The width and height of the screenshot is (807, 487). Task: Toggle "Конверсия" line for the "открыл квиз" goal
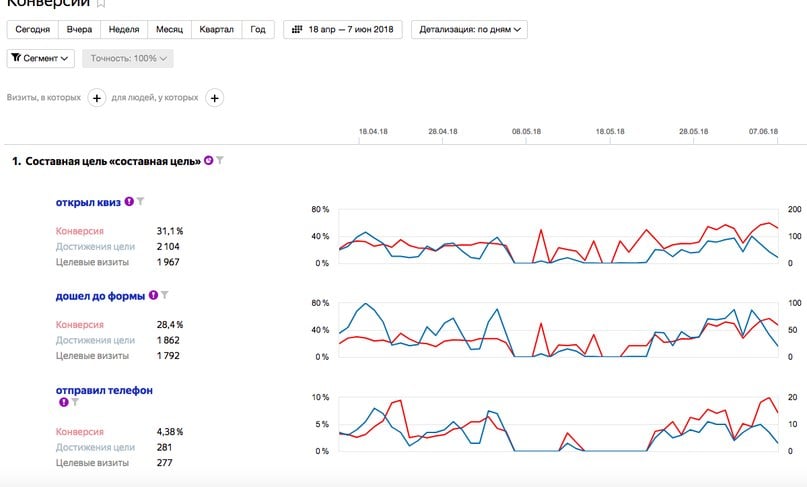click(x=79, y=231)
